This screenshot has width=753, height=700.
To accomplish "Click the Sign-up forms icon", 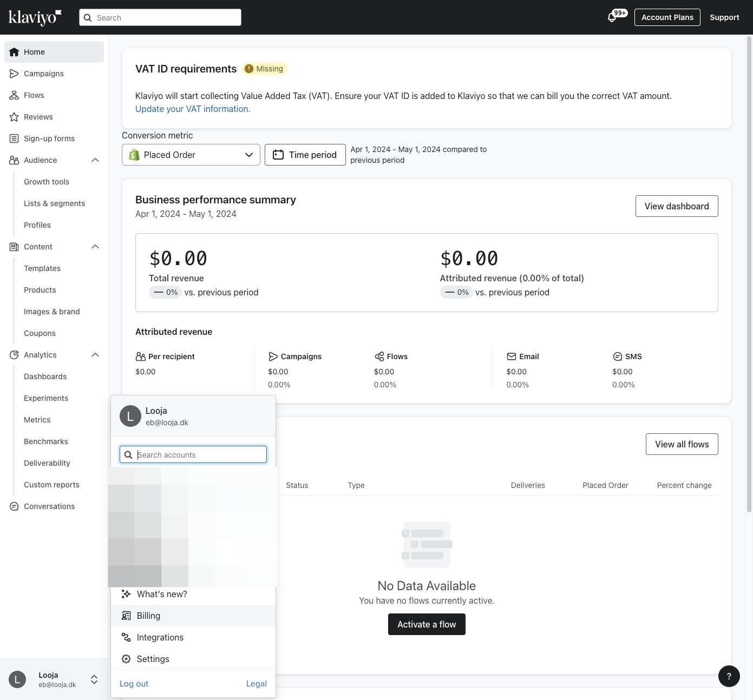I will (14, 138).
